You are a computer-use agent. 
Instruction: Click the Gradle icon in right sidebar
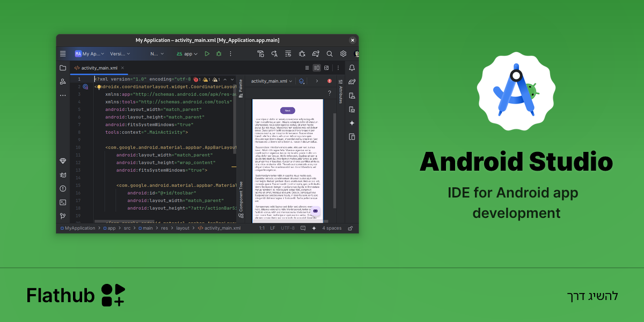tap(352, 82)
